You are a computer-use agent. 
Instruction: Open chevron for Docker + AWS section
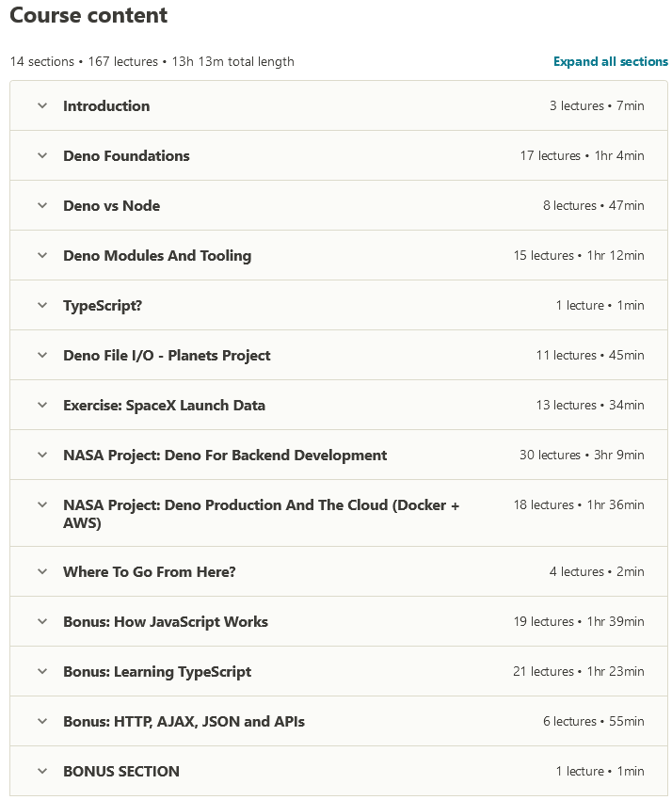42,505
